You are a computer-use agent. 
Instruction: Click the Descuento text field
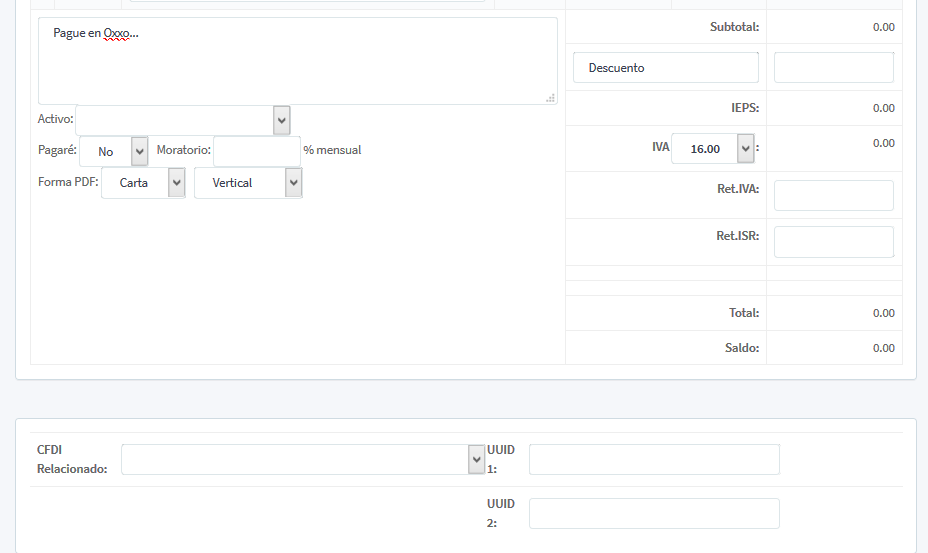665,68
